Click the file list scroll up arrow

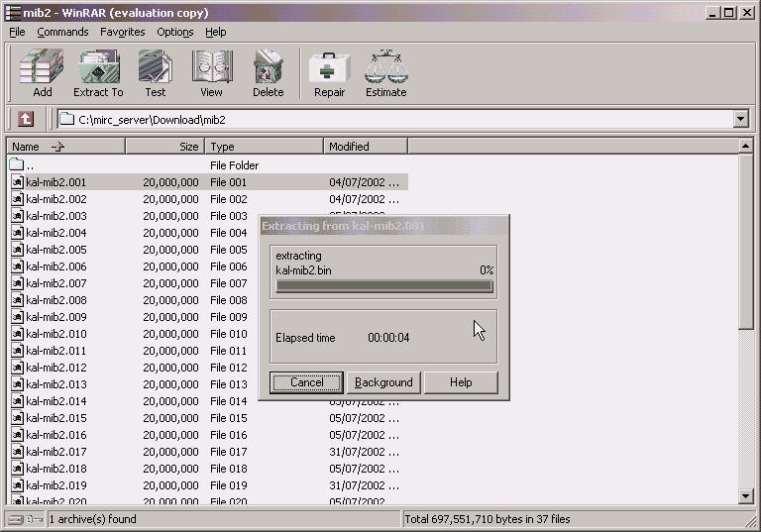click(x=745, y=146)
